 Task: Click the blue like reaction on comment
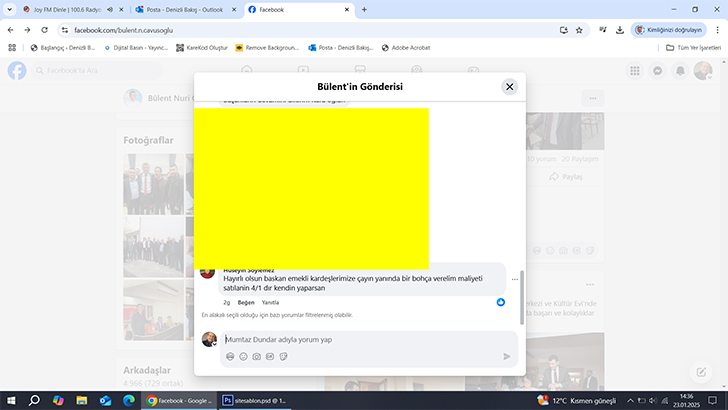pyautogui.click(x=501, y=301)
